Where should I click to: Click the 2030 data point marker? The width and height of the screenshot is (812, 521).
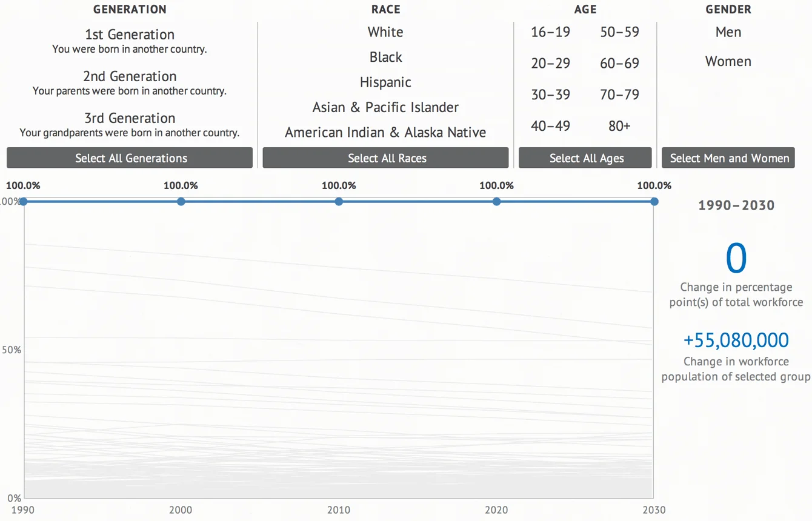(654, 201)
